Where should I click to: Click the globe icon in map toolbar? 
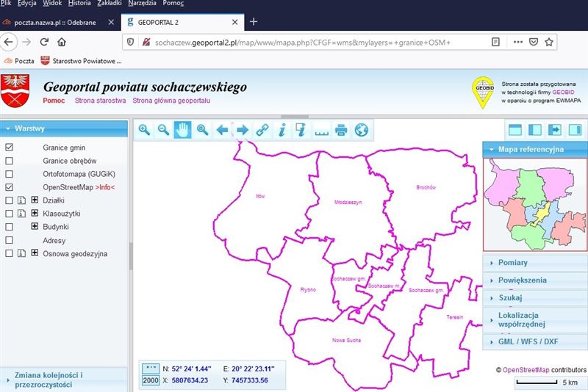(361, 130)
